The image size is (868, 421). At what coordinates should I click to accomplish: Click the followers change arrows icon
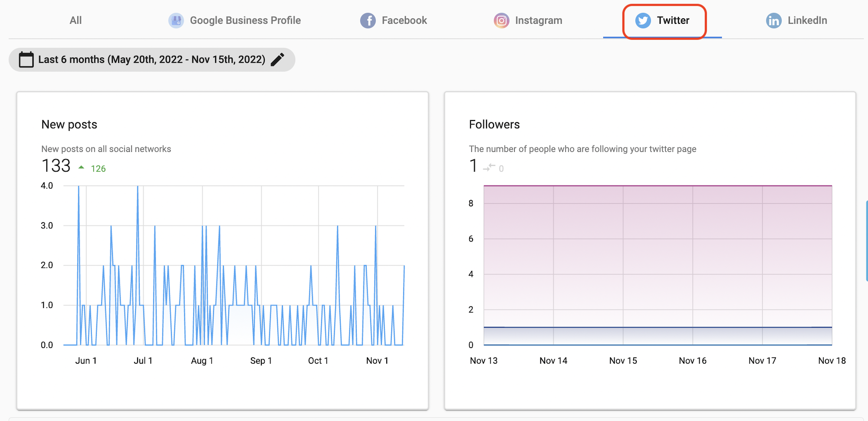[489, 167]
